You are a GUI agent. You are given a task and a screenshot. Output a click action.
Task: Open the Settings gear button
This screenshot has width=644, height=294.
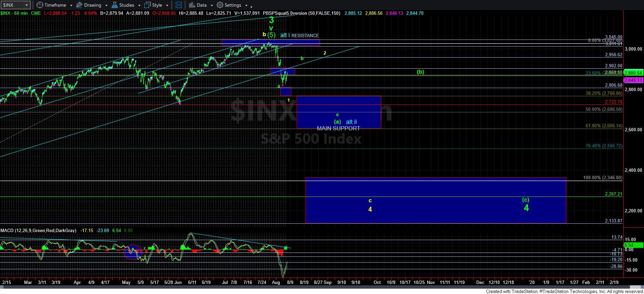pyautogui.click(x=229, y=5)
